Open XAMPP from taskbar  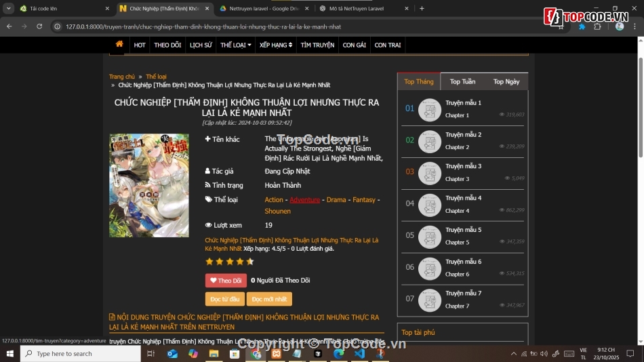(277, 354)
